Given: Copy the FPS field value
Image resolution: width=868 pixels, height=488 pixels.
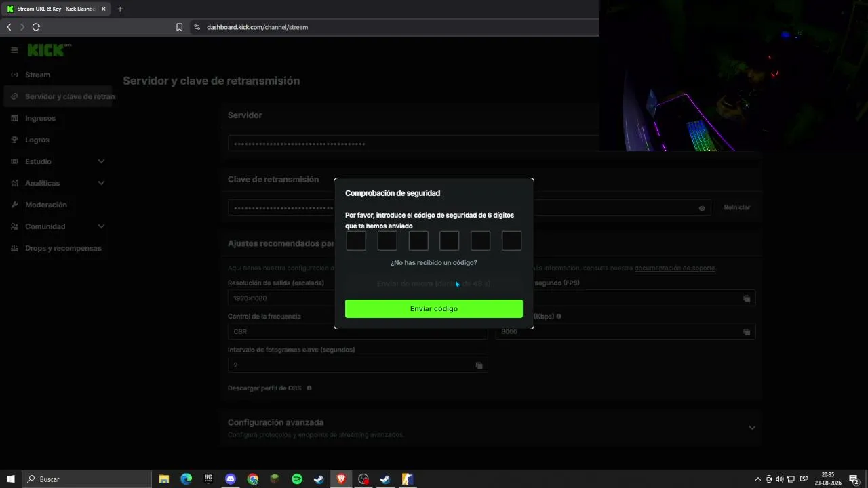Looking at the screenshot, I should click(747, 298).
